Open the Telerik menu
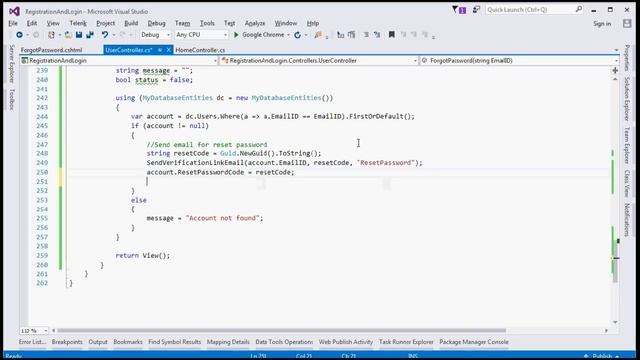 coord(78,23)
